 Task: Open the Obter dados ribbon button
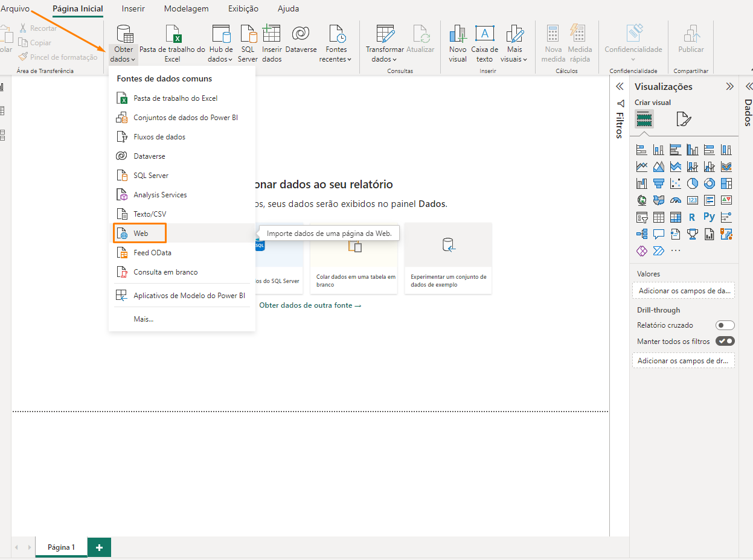point(124,44)
